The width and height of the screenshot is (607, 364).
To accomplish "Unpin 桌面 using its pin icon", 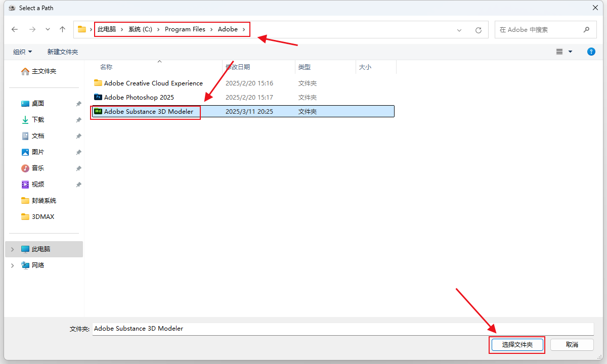I will point(78,104).
